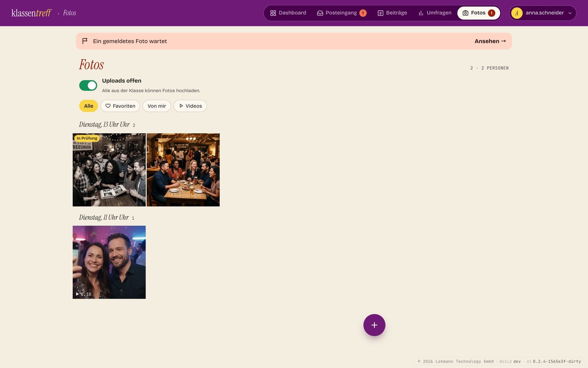Viewport: 588px width, 368px height.
Task: Open the selfie video thumbnail
Action: [109, 262]
